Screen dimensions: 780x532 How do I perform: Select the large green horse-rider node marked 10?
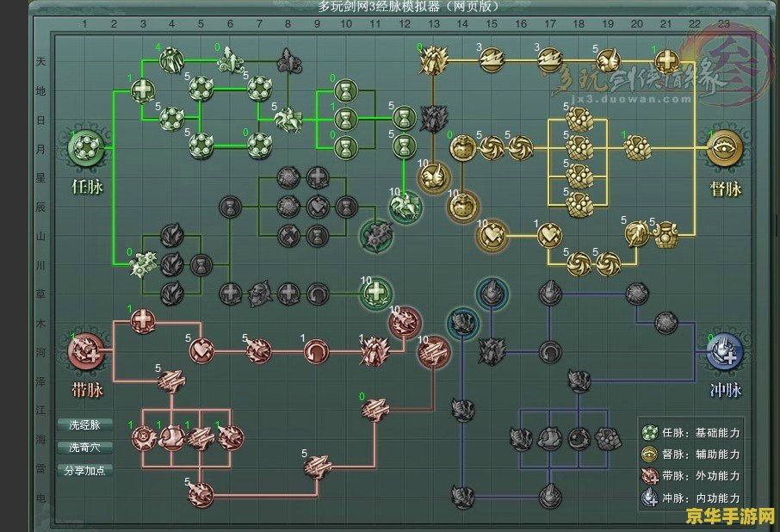pos(405,206)
